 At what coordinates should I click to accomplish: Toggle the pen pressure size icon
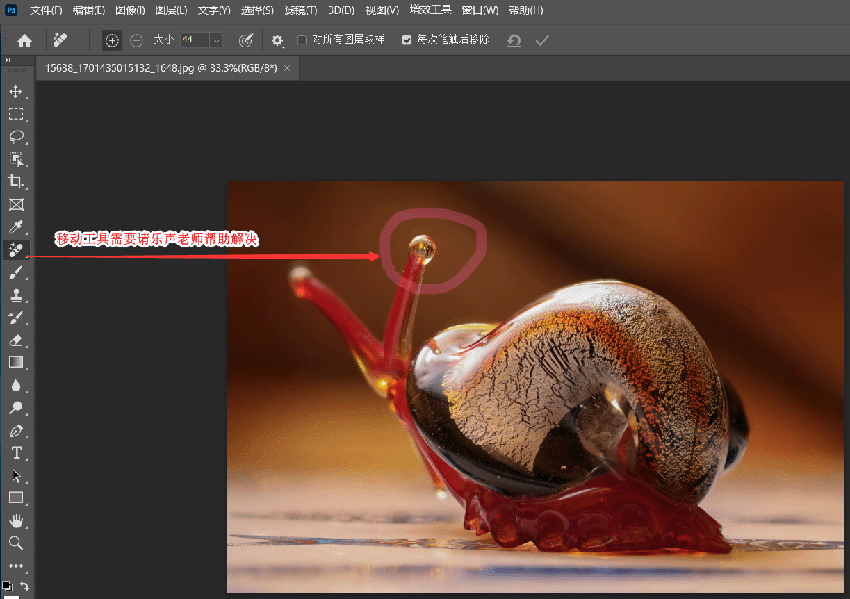(x=246, y=40)
